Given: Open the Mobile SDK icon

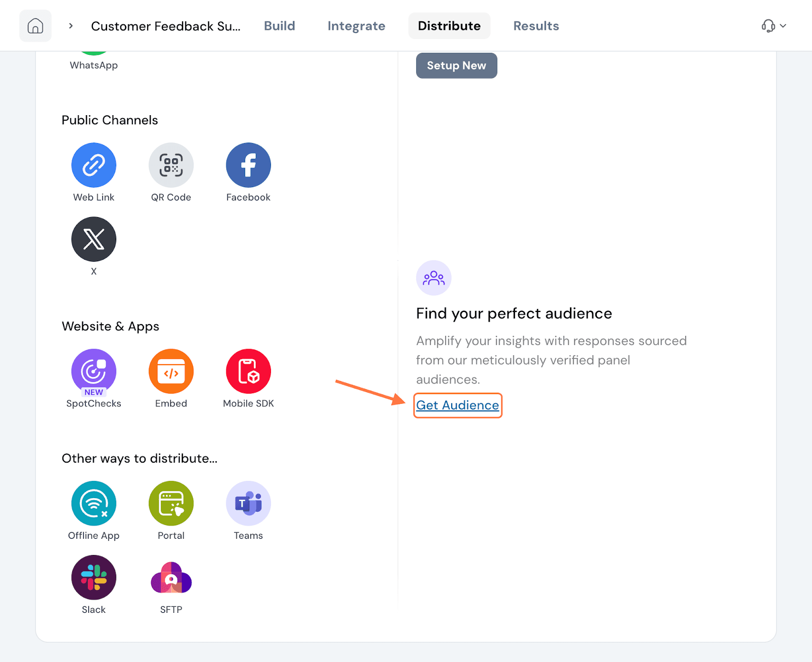Looking at the screenshot, I should point(248,371).
